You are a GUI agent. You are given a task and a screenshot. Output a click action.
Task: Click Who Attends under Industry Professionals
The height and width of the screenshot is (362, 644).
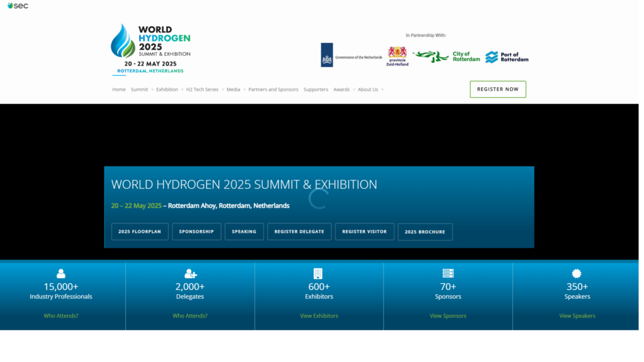point(61,315)
